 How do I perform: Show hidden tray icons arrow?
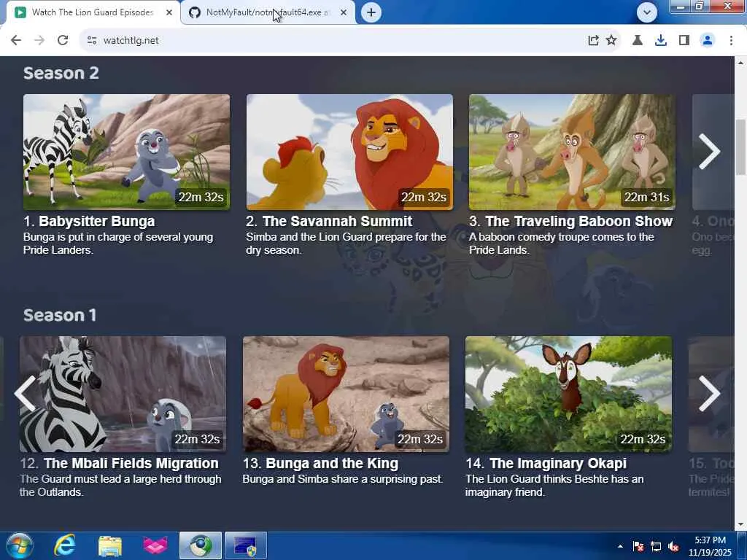pyautogui.click(x=620, y=546)
